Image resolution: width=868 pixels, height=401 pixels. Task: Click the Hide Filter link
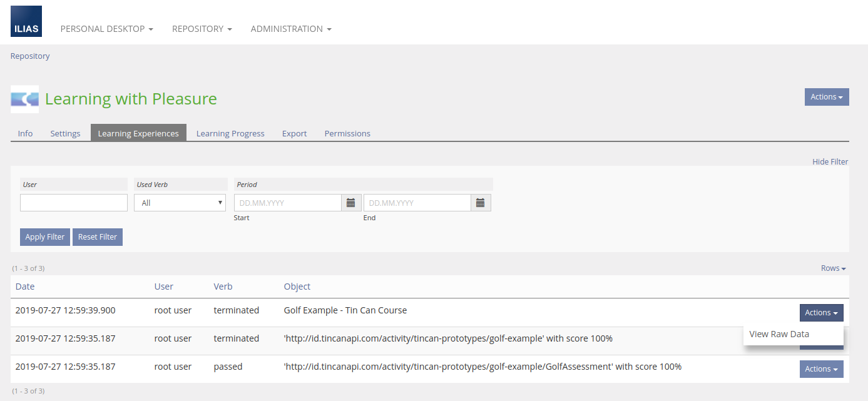click(830, 162)
